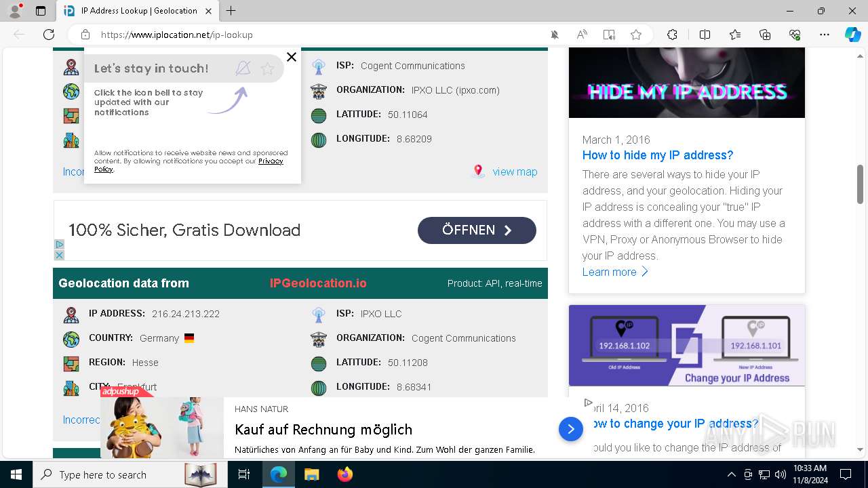Toggle split screen view icon

click(x=705, y=35)
